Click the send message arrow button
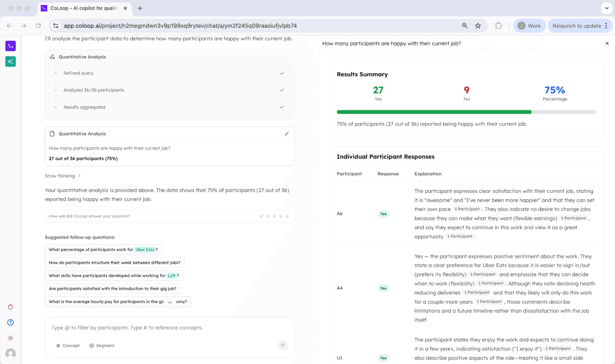Viewport: 615px width, 364px height. [x=283, y=346]
